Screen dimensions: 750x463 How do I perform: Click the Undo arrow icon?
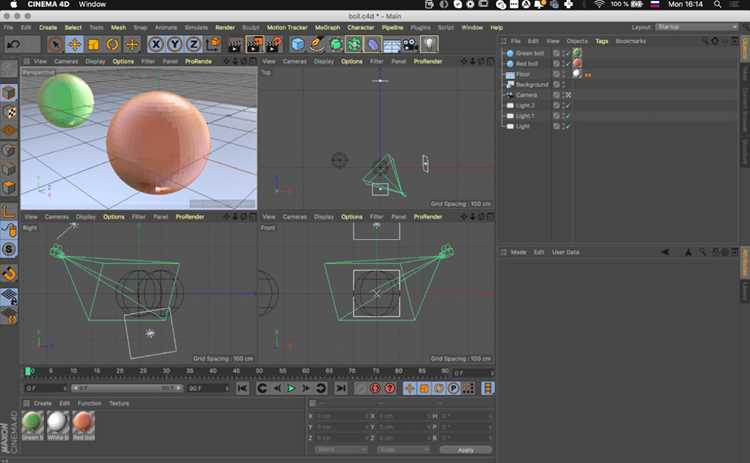tap(14, 44)
